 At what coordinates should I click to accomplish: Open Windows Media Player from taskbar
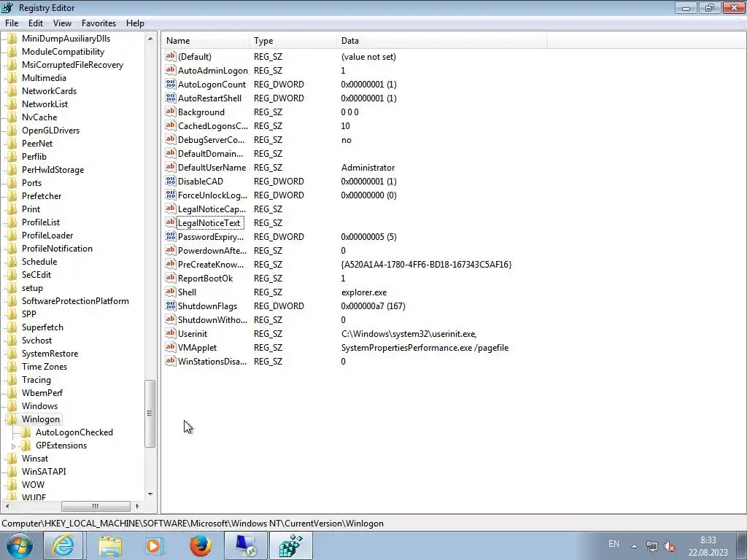[155, 545]
